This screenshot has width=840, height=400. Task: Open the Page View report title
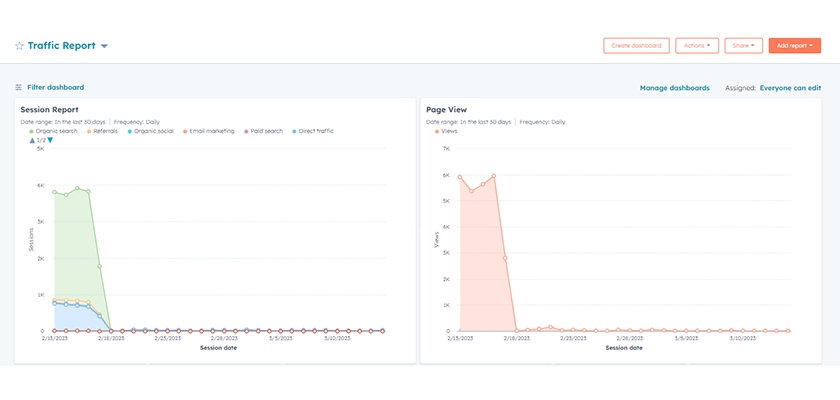pos(446,110)
